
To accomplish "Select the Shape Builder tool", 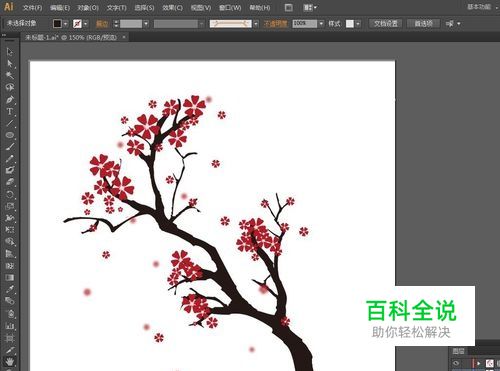I will [10, 242].
